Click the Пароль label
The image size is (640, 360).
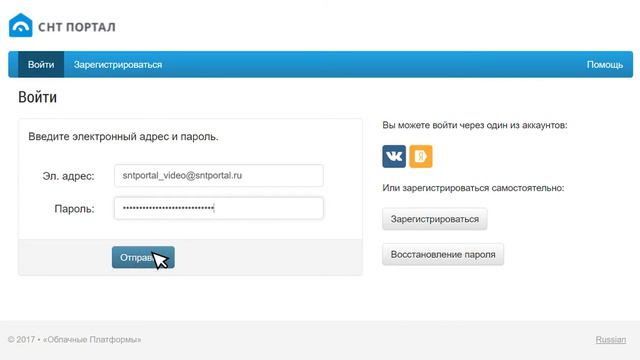74,209
